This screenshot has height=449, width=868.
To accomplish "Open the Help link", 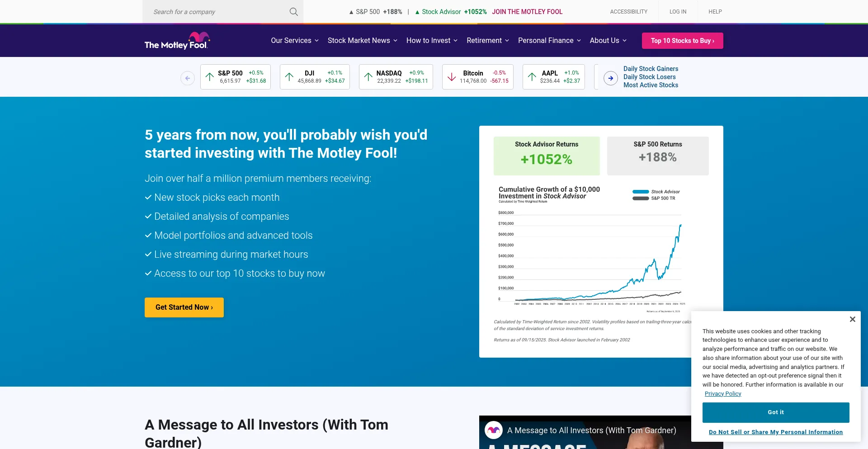I will [x=715, y=12].
